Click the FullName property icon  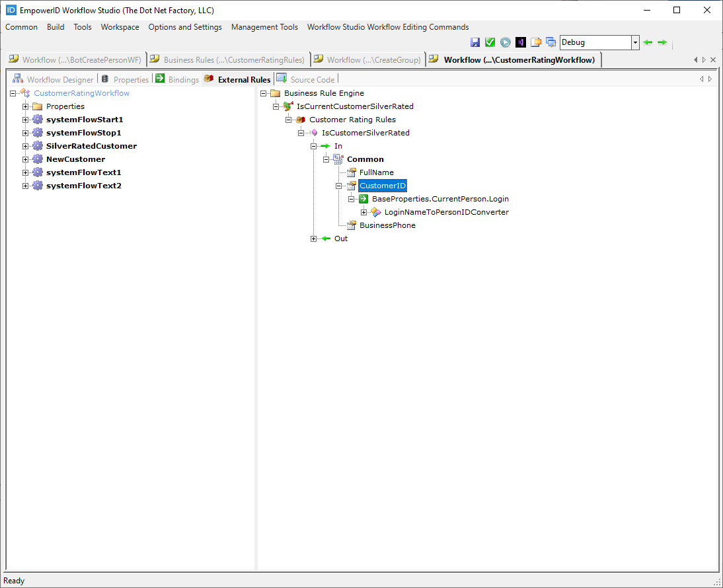pos(352,172)
